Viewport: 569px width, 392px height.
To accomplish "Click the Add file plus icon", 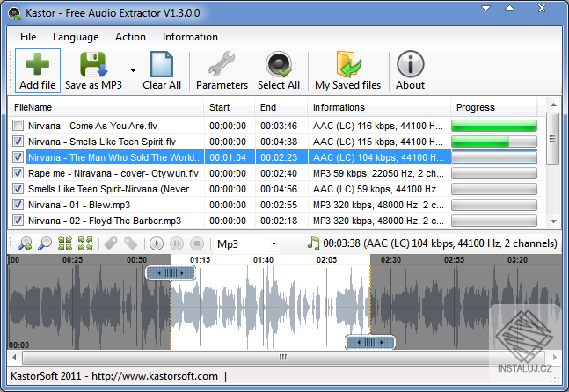I will tap(38, 64).
